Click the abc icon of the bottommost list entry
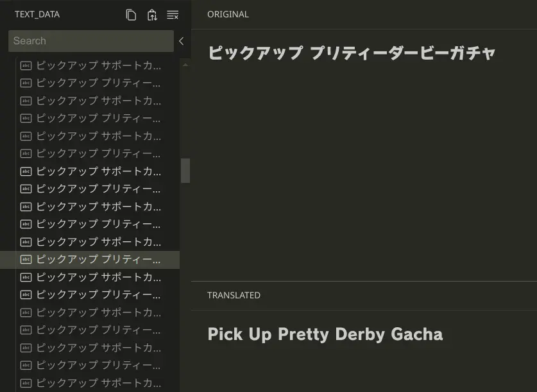Image resolution: width=537 pixels, height=392 pixels. [x=26, y=383]
